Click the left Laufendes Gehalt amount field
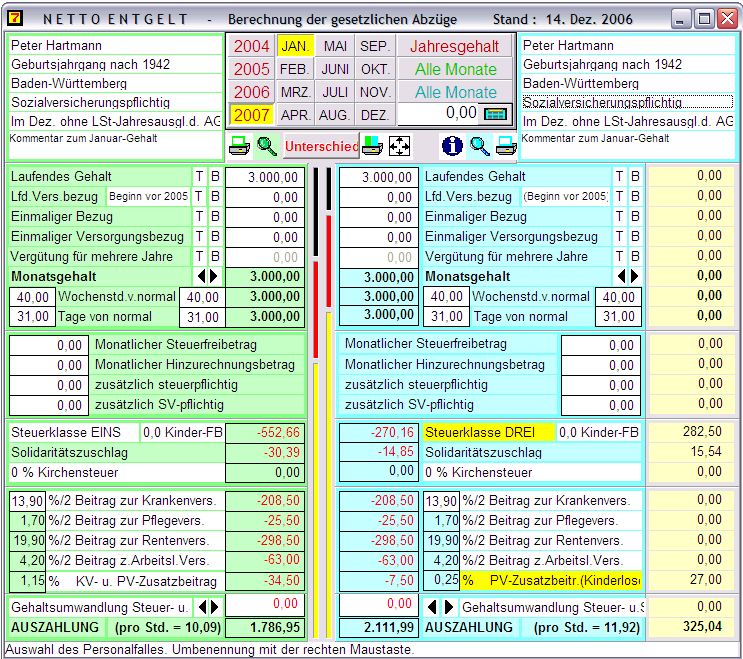The width and height of the screenshot is (743, 659). [263, 177]
